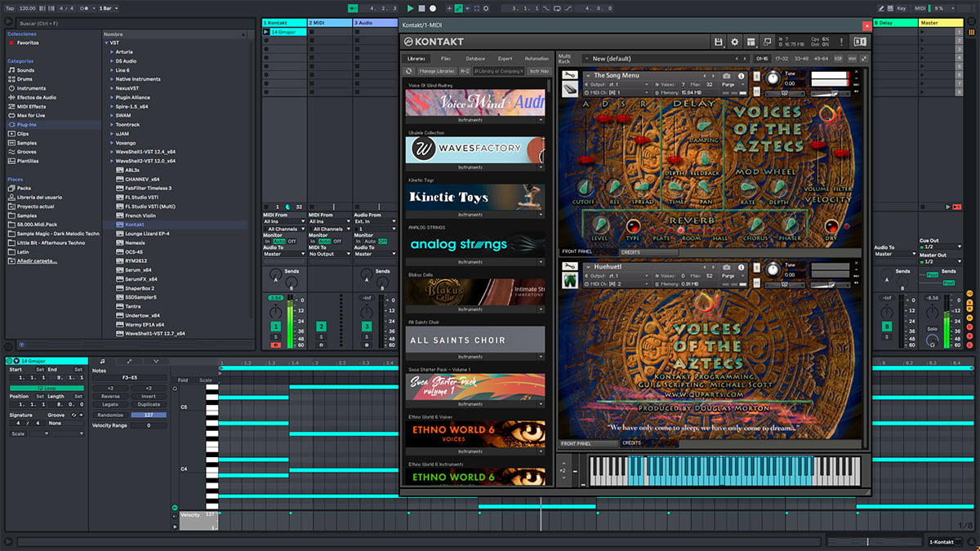Close the Kontakt plugin window
This screenshot has width=980, height=551.
pos(866,25)
